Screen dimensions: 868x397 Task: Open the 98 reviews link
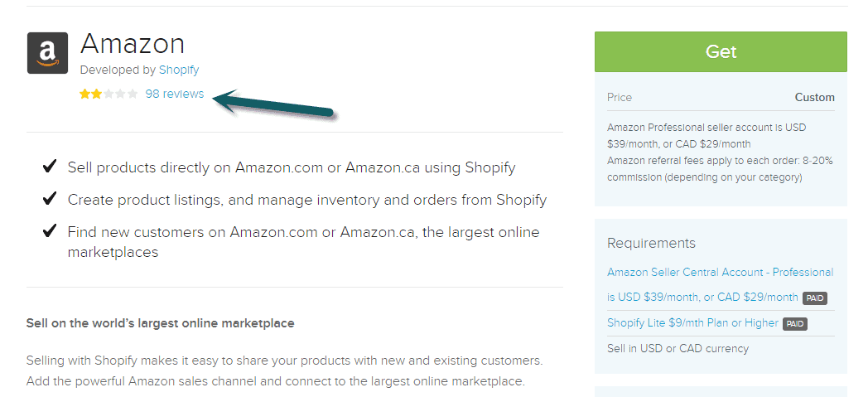click(x=175, y=94)
